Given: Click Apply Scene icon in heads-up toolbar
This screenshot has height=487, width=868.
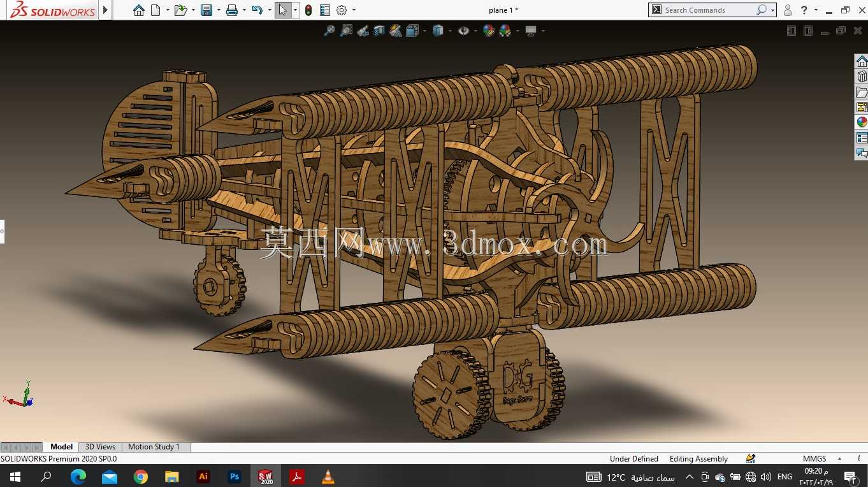Looking at the screenshot, I should pyautogui.click(x=505, y=31).
